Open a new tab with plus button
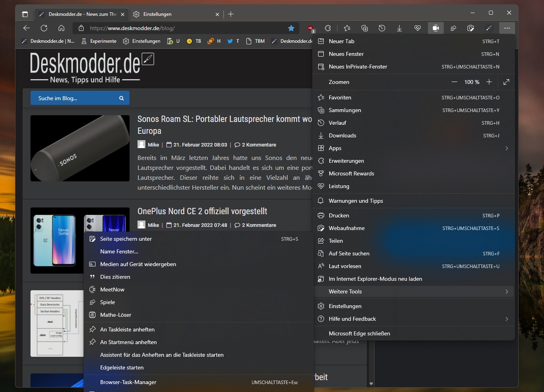Screen dimensions: 544x392 [231, 14]
